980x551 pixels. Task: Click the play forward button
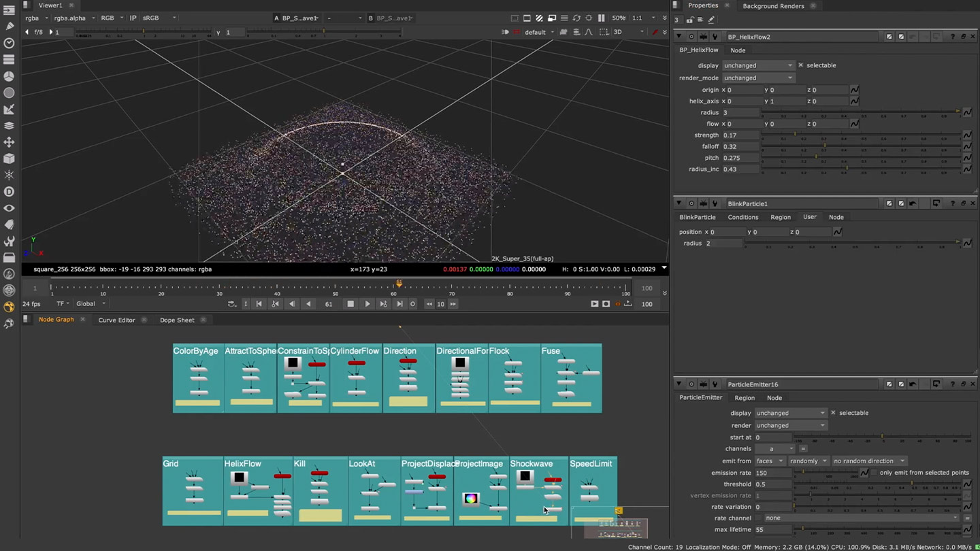tap(367, 304)
